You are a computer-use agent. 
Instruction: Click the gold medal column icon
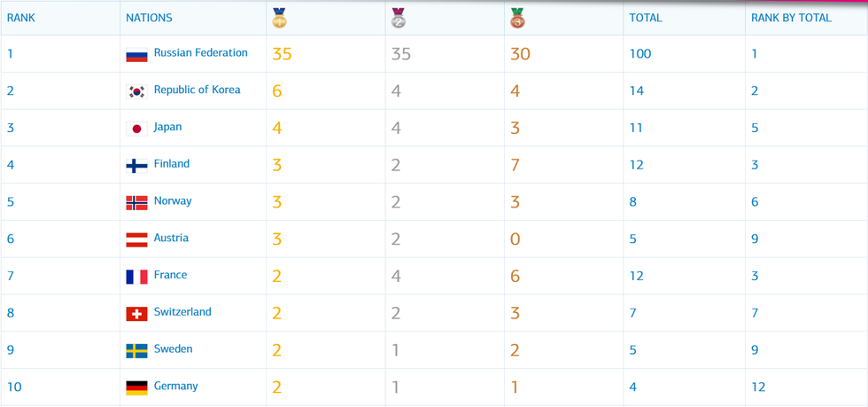coord(280,18)
